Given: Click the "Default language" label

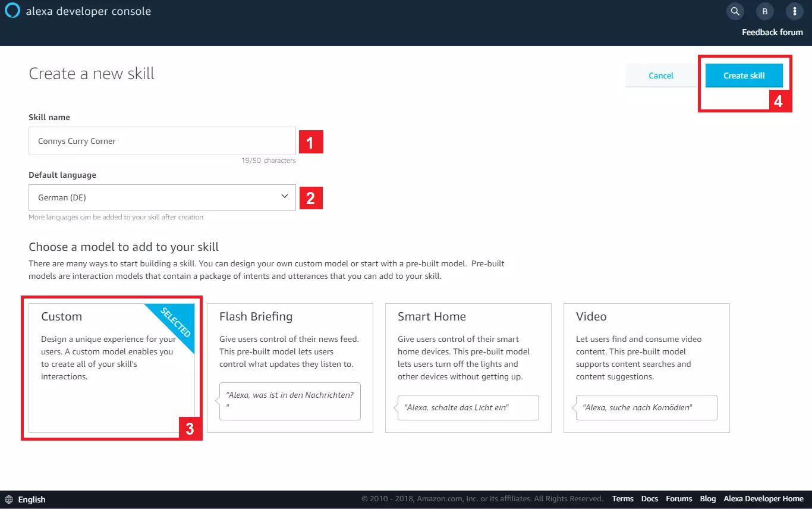Looking at the screenshot, I should 62,175.
